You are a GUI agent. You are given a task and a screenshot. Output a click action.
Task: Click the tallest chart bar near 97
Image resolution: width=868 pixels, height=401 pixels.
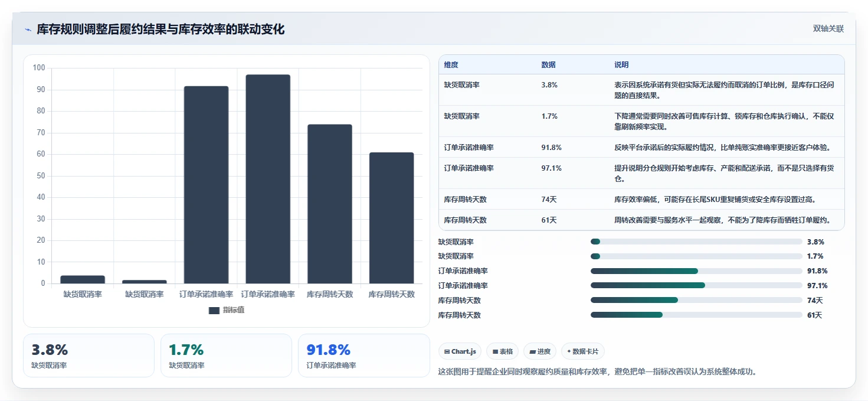268,179
